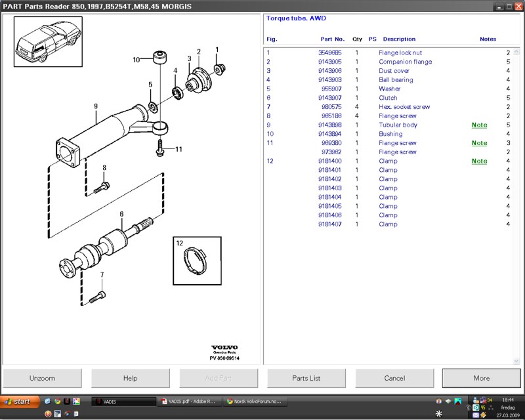This screenshot has width=525, height=420.
Task: Open the Note link for Clamp 9181400
Action: [x=479, y=161]
